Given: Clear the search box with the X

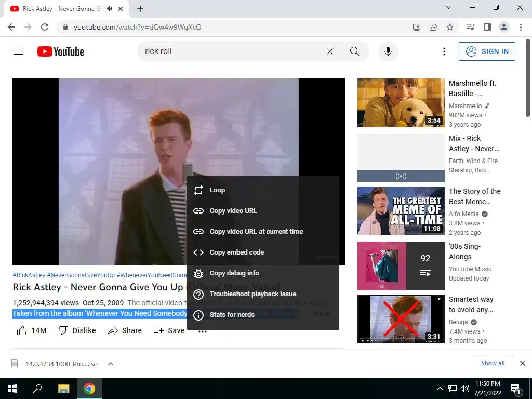Looking at the screenshot, I should (x=330, y=51).
